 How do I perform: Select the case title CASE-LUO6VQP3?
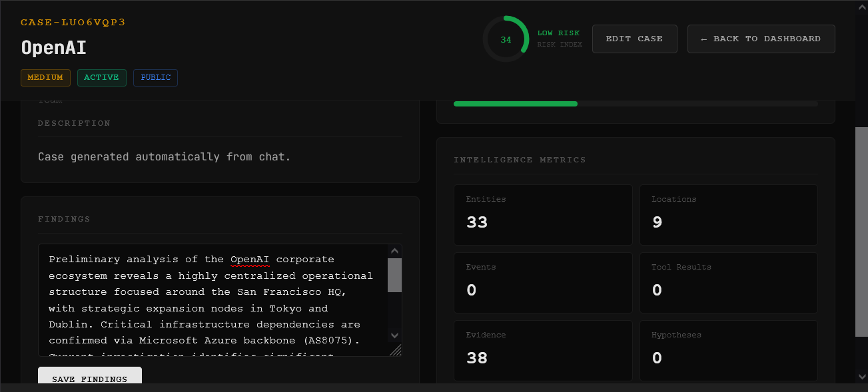(x=73, y=22)
